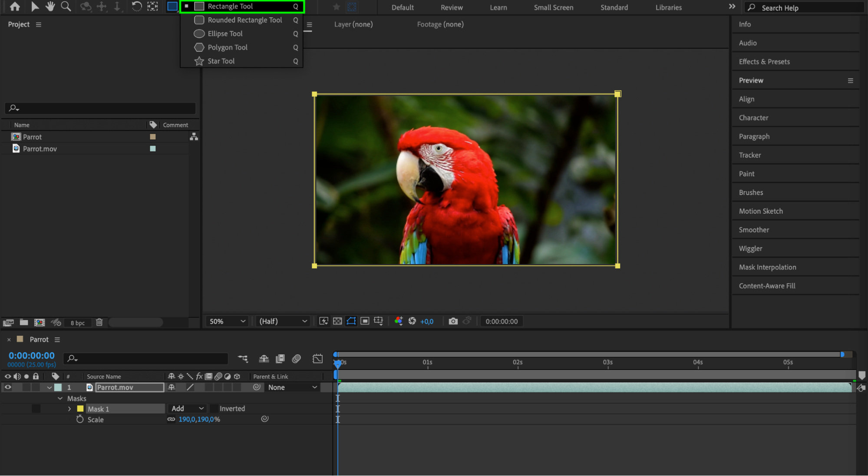
Task: Enable the Inverted checkbox for Mask 1
Action: 214,409
